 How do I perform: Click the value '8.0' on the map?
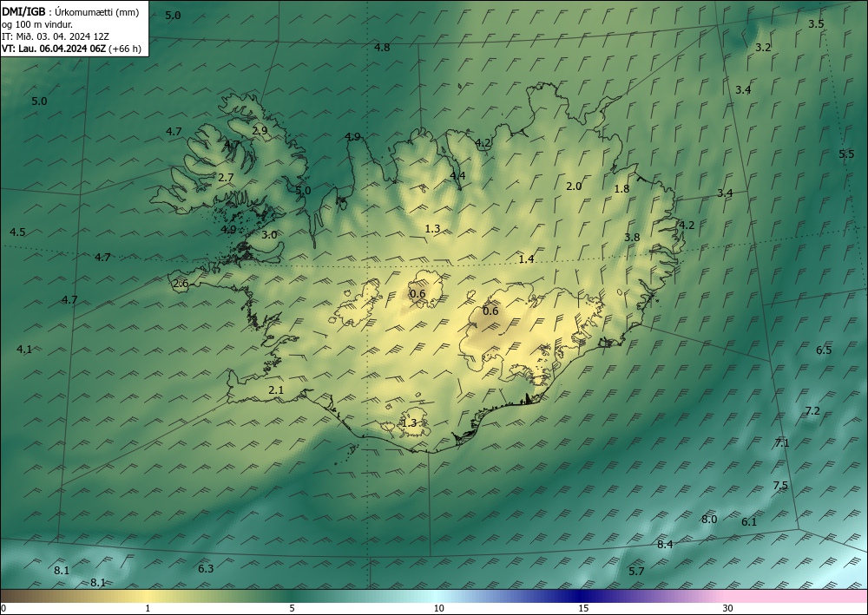point(709,519)
